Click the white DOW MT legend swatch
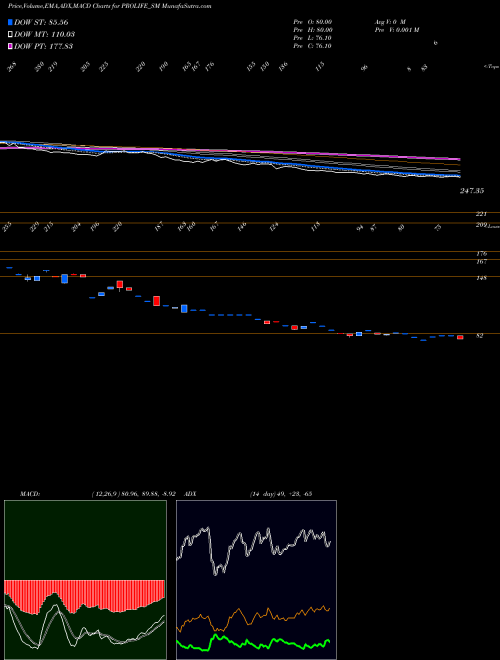 (10, 34)
